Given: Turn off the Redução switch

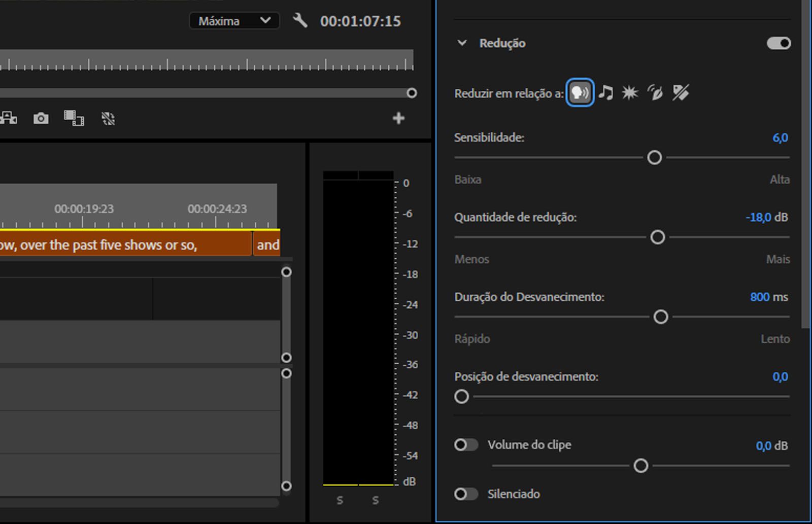Looking at the screenshot, I should 779,43.
